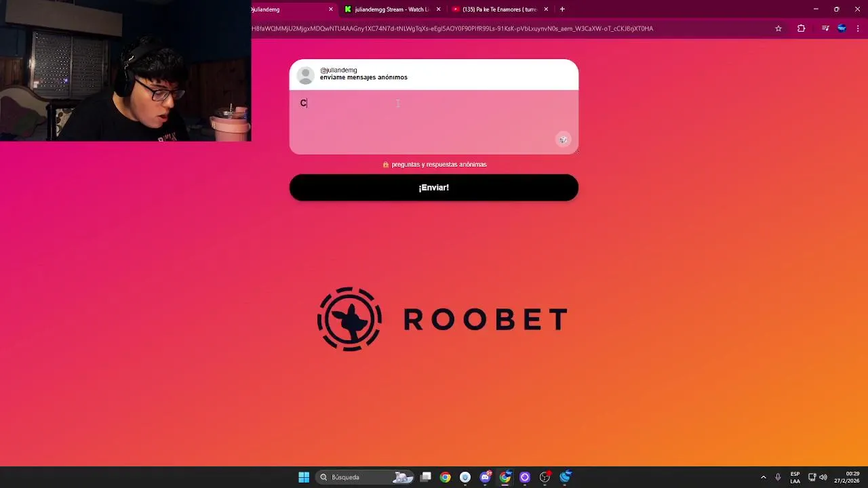Screen dimensions: 868x488
Task: Open the clock and date 00:29 panel
Action: click(x=847, y=477)
